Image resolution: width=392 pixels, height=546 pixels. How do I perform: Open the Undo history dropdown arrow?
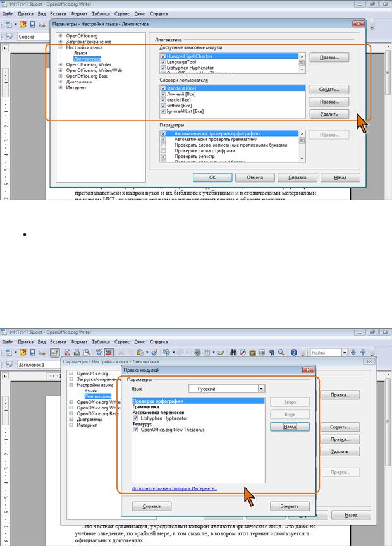[173, 353]
